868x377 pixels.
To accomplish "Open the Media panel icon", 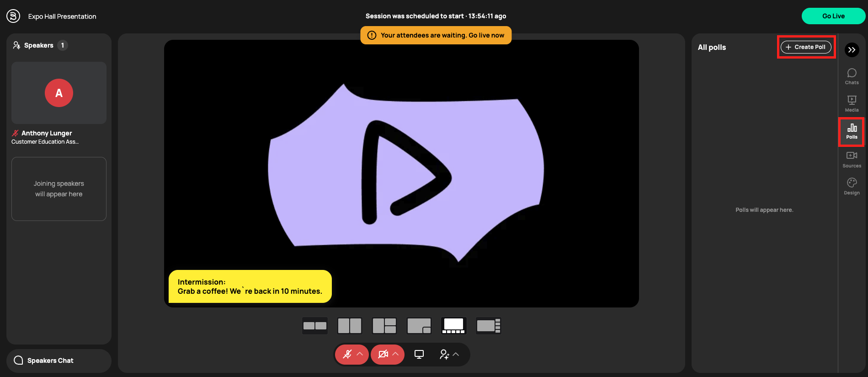I will (x=852, y=103).
